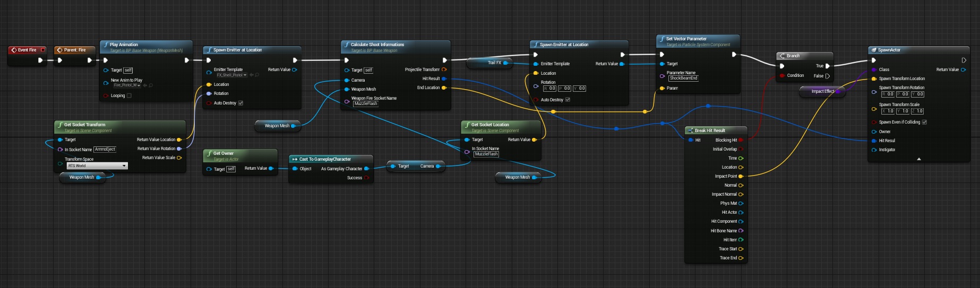Select Weapon Mesh variable below Get Socket Location

tap(518, 177)
